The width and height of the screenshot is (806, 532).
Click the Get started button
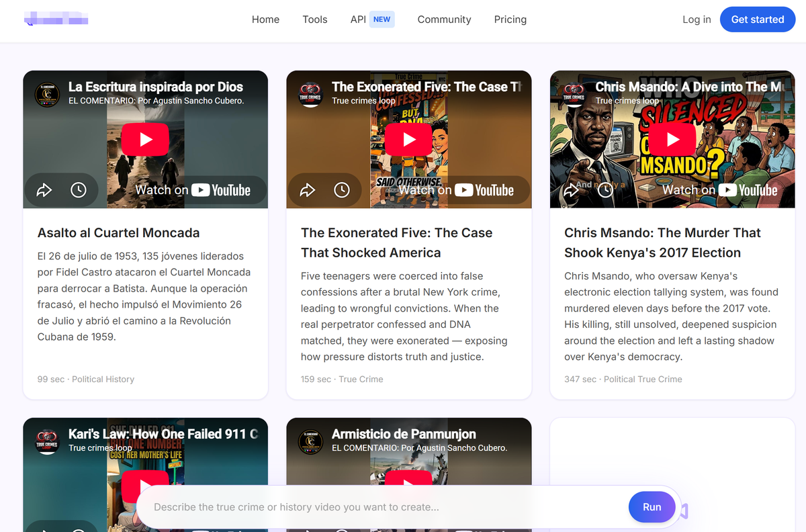coord(758,19)
